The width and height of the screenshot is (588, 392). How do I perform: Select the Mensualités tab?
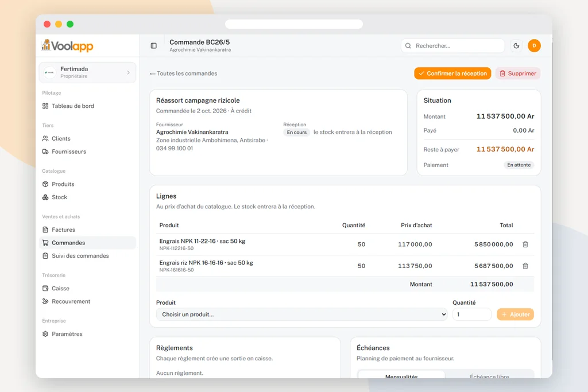coord(401,376)
